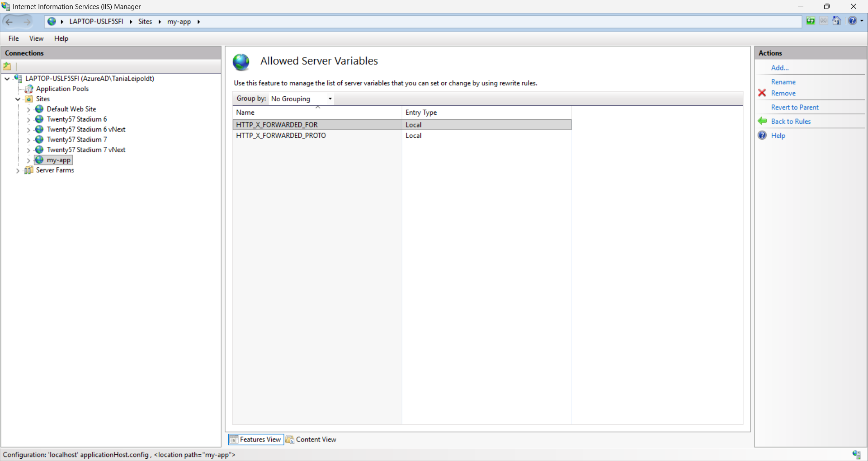868x461 pixels.
Task: Click the Sites folder icon
Action: (29, 99)
